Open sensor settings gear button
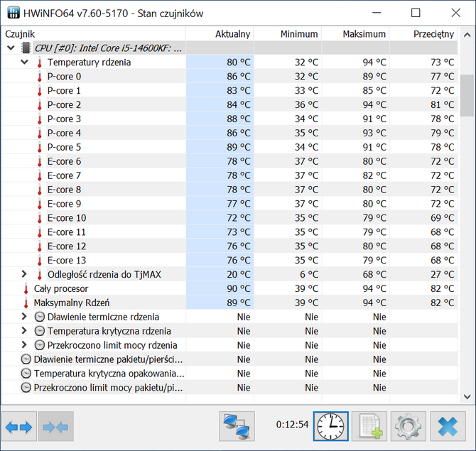This screenshot has height=451, width=476. click(x=409, y=426)
